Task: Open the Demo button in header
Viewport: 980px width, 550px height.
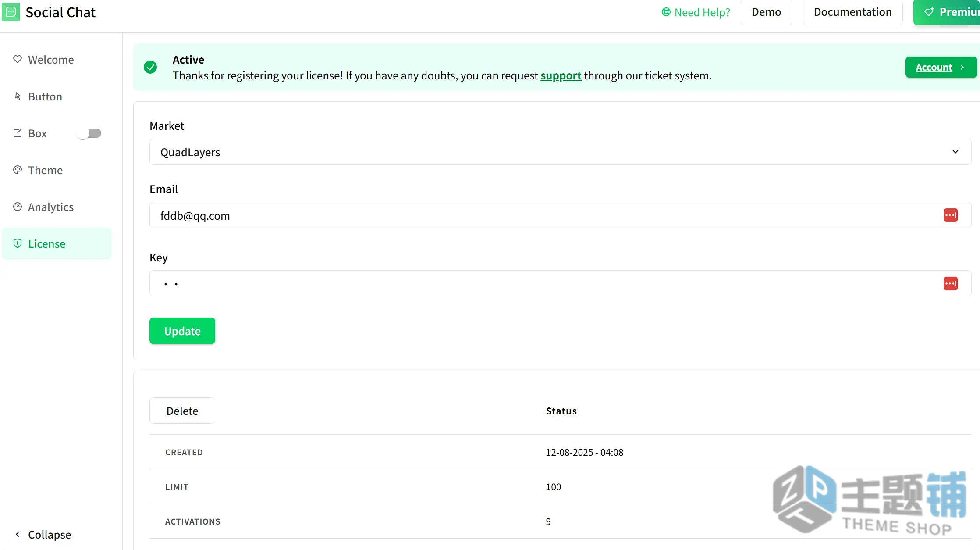Action: tap(766, 12)
